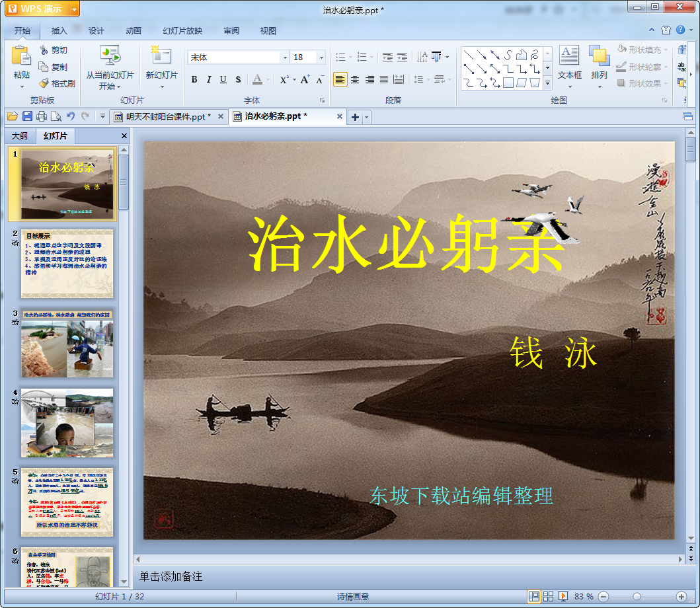Screen dimensions: 700x608
Task: Adjust the zoom slider handle
Action: [x=637, y=596]
